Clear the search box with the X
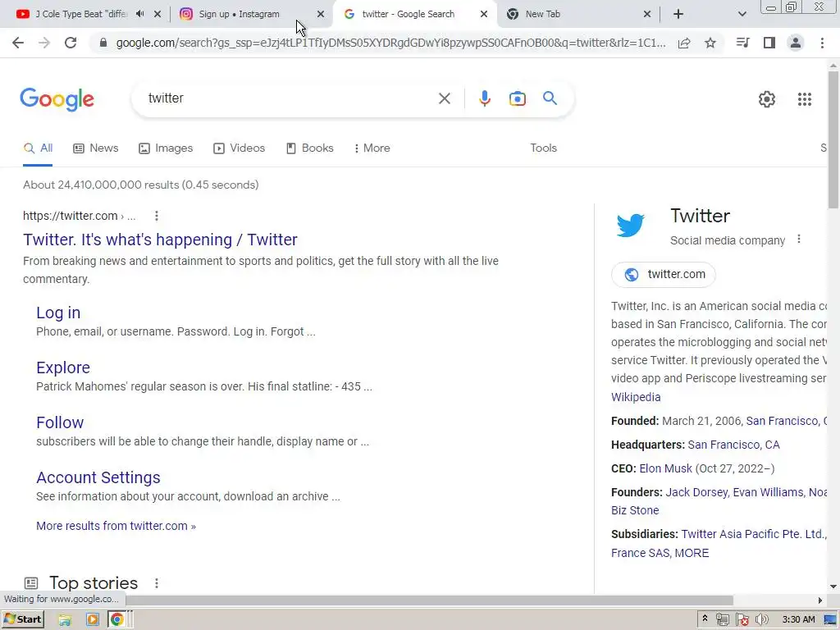This screenshot has height=630, width=840. 444,98
